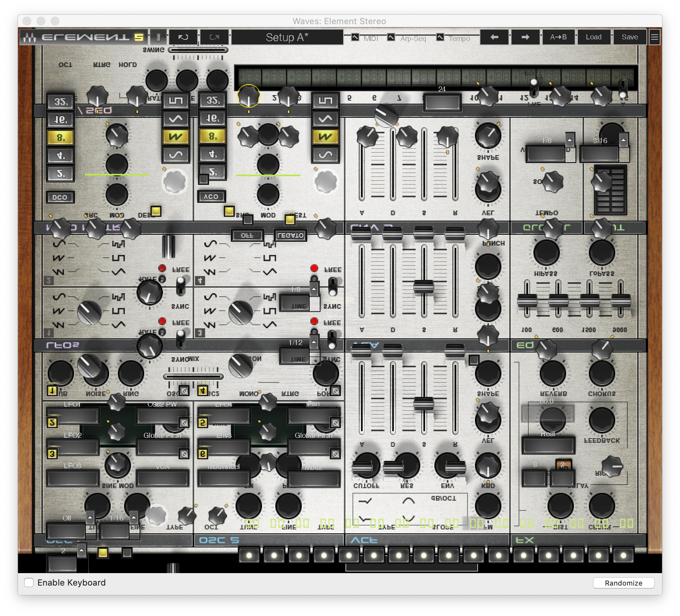Click the yellow number 4 badge near MONO

click(x=203, y=391)
